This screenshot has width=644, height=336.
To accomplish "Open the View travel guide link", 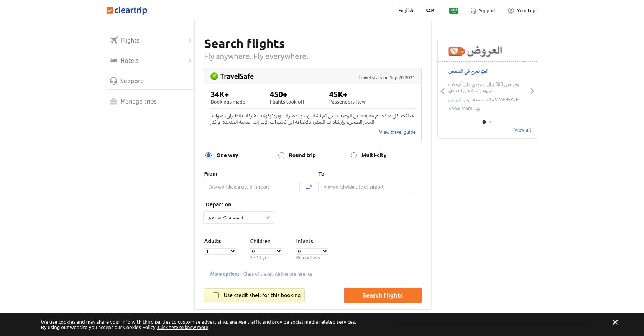I will [x=397, y=132].
